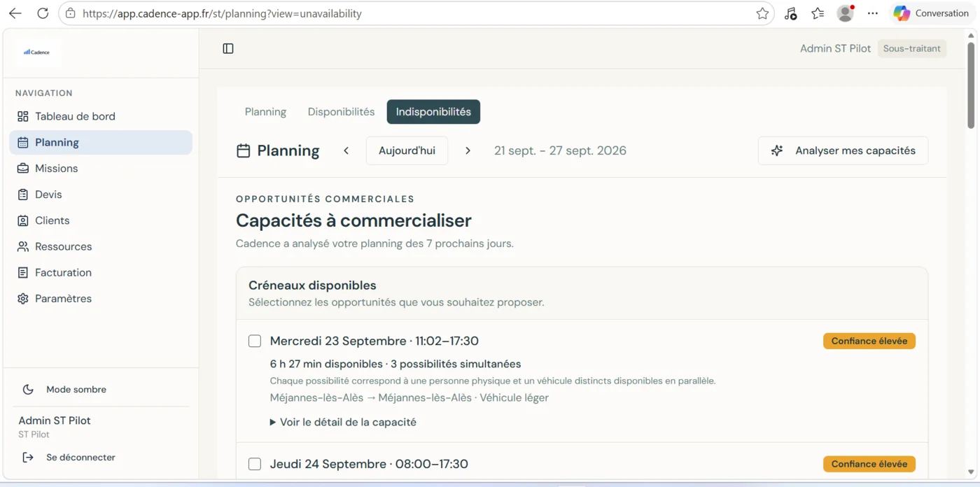The width and height of the screenshot is (980, 487).
Task: Click the Capacités à commercialiser heading
Action: (353, 220)
